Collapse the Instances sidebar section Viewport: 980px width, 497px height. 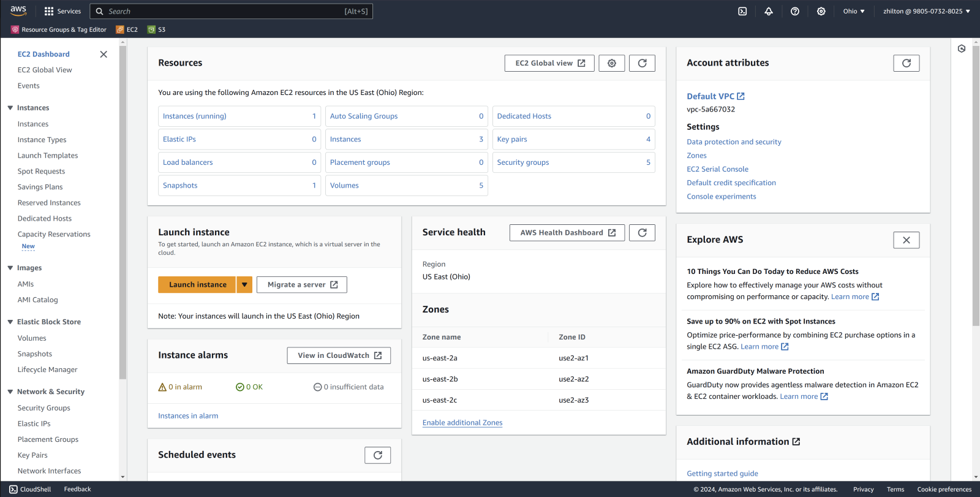10,108
